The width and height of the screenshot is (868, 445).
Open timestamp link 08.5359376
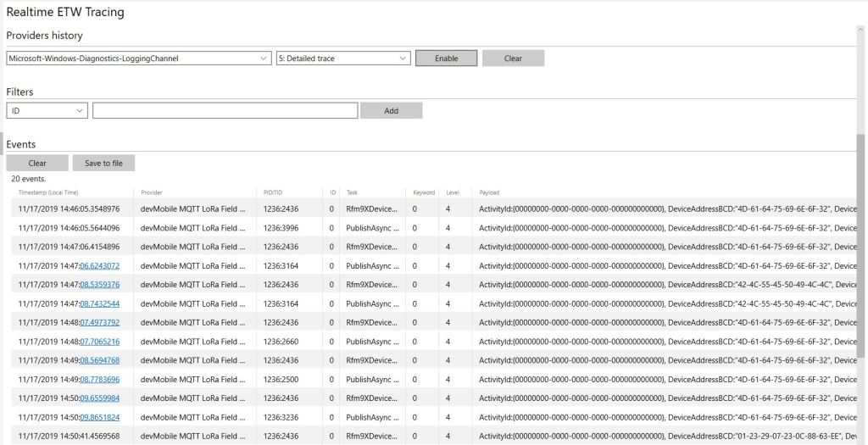100,285
